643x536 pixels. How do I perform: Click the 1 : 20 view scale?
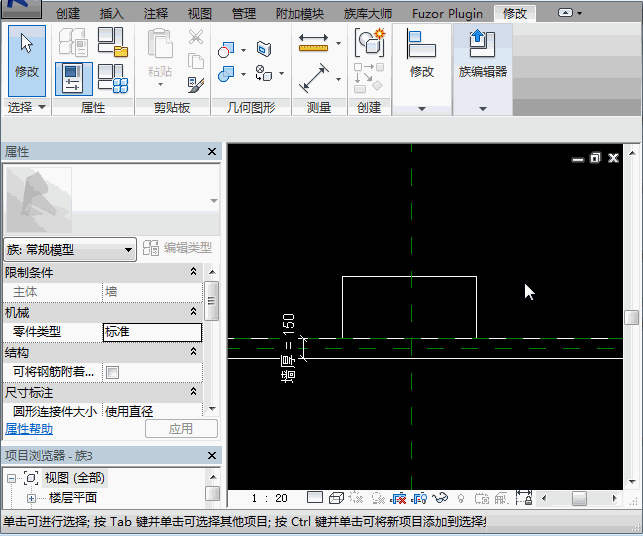pos(269,498)
